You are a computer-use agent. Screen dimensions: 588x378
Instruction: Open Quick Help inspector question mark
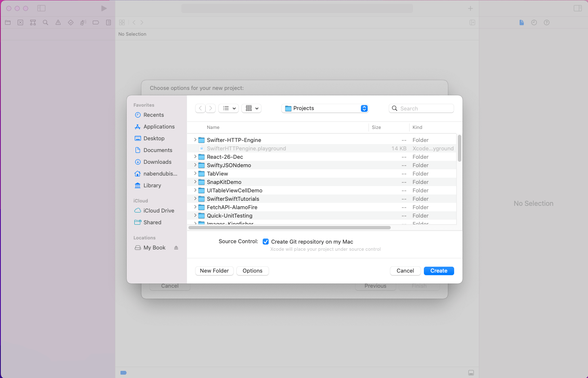pyautogui.click(x=546, y=22)
